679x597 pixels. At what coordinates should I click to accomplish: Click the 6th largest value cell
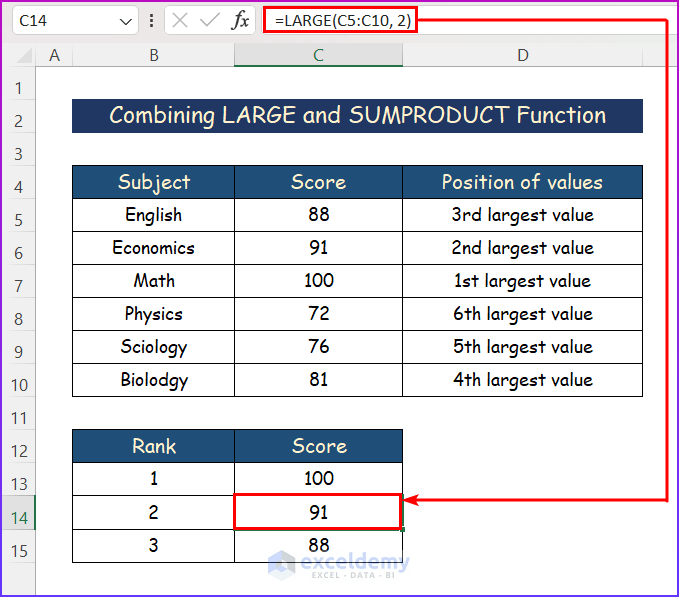pos(523,314)
